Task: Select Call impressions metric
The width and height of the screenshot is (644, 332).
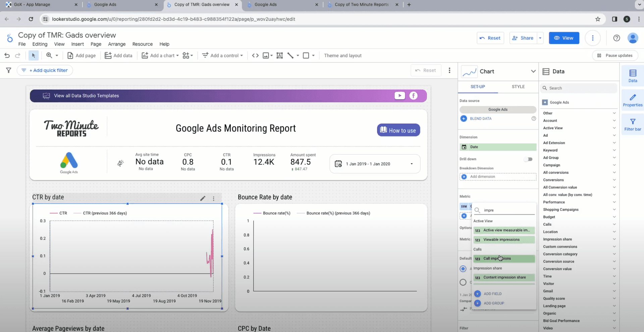Action: coord(504,259)
